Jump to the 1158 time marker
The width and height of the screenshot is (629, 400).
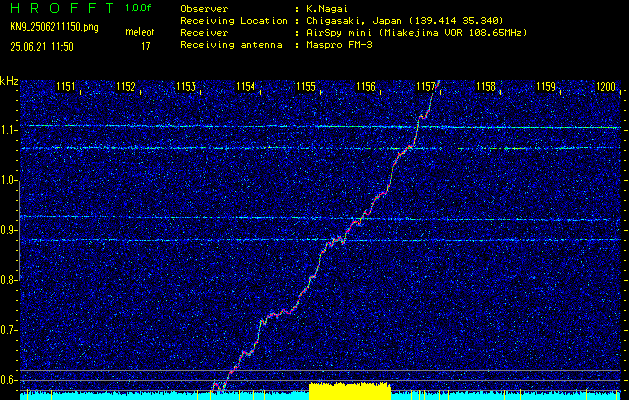pos(486,86)
